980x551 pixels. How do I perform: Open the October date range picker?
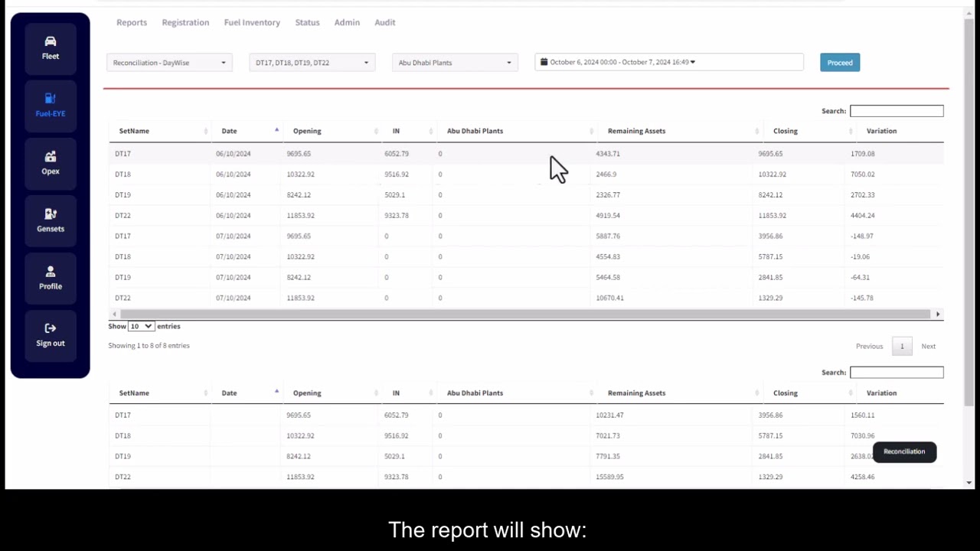pyautogui.click(x=669, y=62)
